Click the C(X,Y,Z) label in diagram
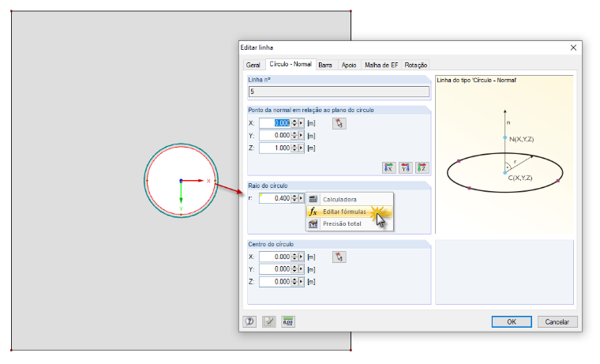This screenshot has height=364, width=600. (x=520, y=178)
